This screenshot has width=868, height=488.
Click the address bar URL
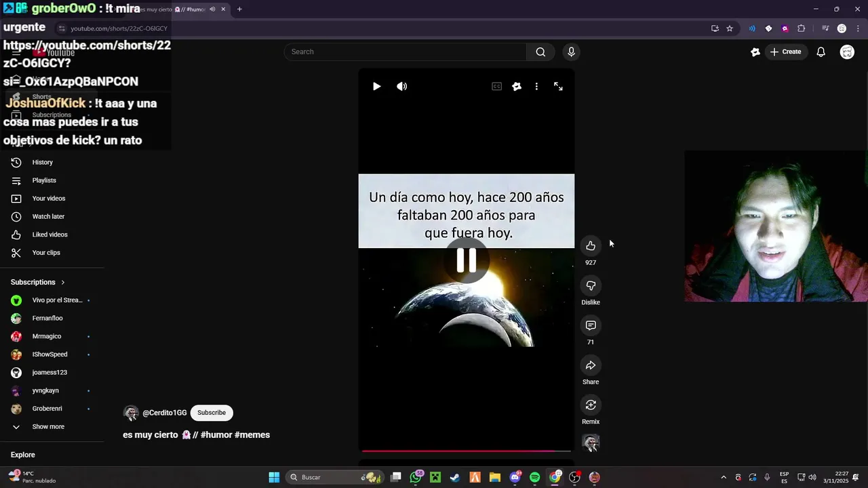coord(119,28)
